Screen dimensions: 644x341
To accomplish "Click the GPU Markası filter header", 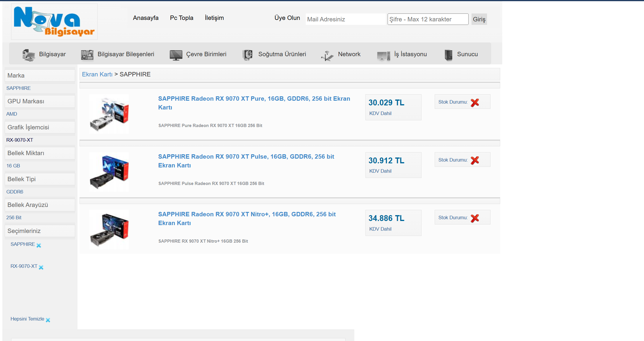I will [x=40, y=101].
